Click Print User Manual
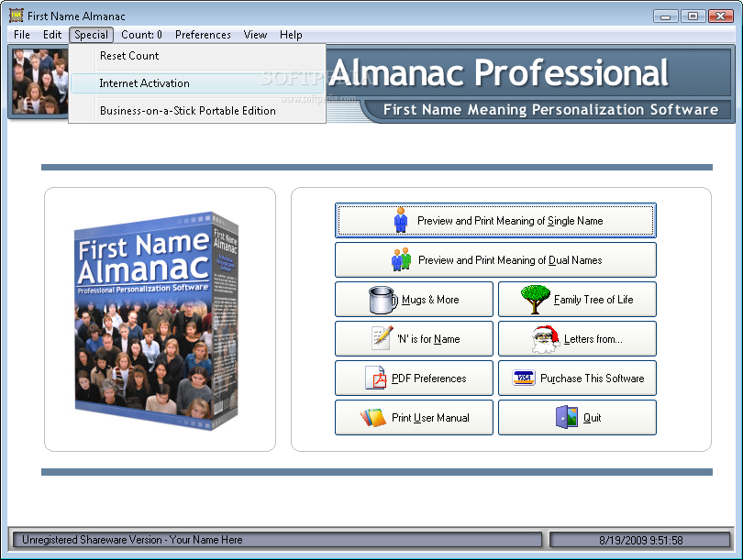The width and height of the screenshot is (743, 560). coord(414,418)
